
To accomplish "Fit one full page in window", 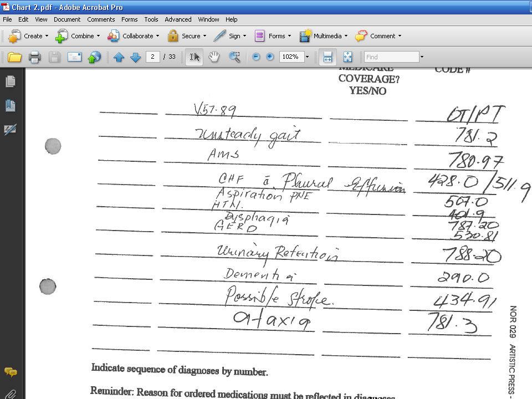I will point(348,57).
